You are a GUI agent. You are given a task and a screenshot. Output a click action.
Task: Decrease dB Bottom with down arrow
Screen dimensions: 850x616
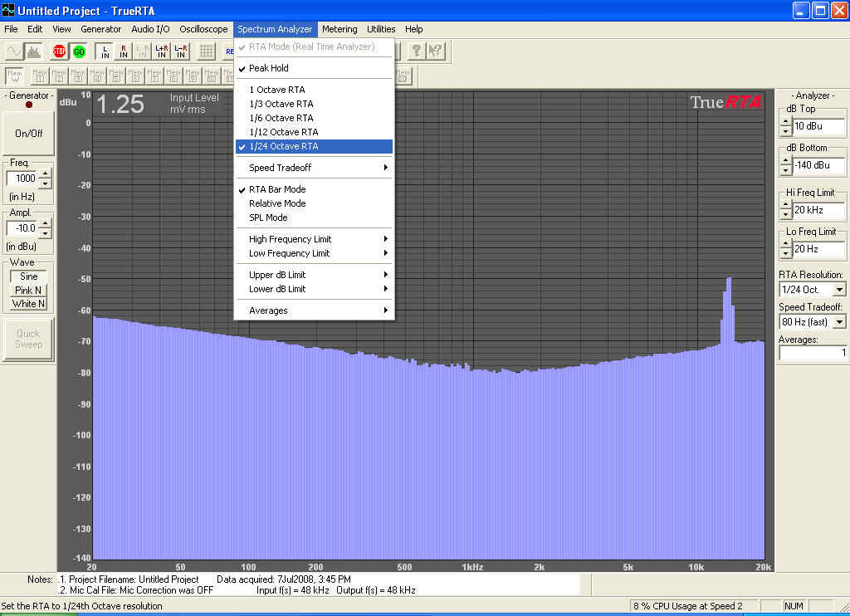[786, 170]
